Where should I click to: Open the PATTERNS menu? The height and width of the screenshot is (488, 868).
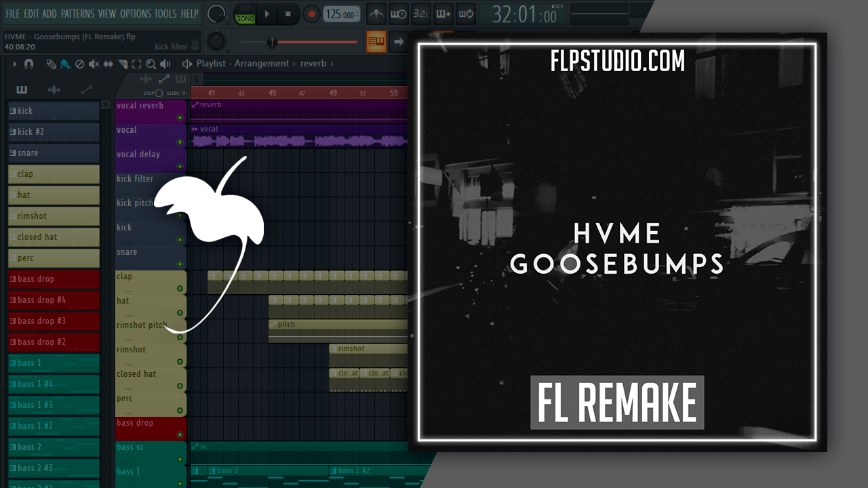(78, 14)
